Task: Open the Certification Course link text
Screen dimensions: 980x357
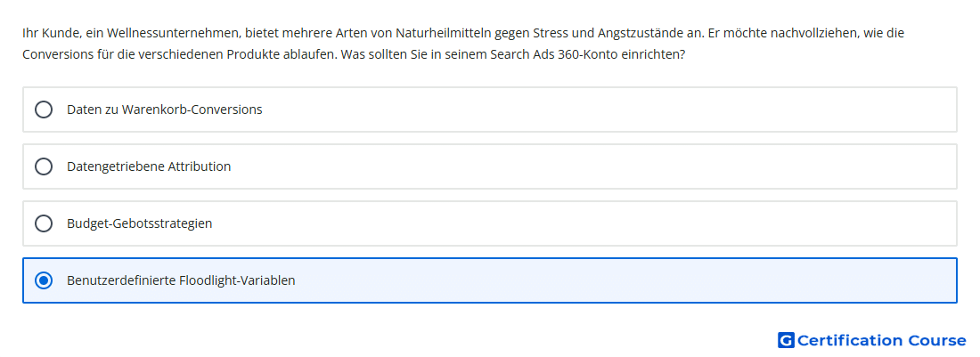Action: 881,340
